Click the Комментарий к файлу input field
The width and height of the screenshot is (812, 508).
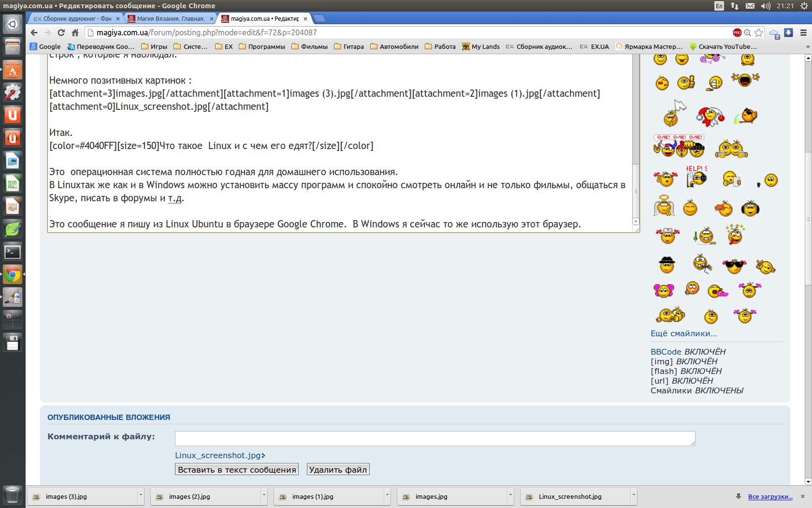(x=435, y=438)
